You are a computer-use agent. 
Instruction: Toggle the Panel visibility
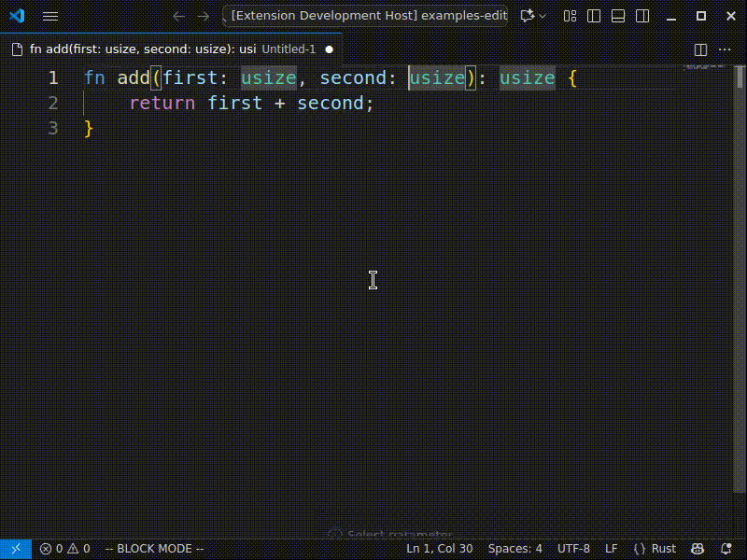(618, 16)
